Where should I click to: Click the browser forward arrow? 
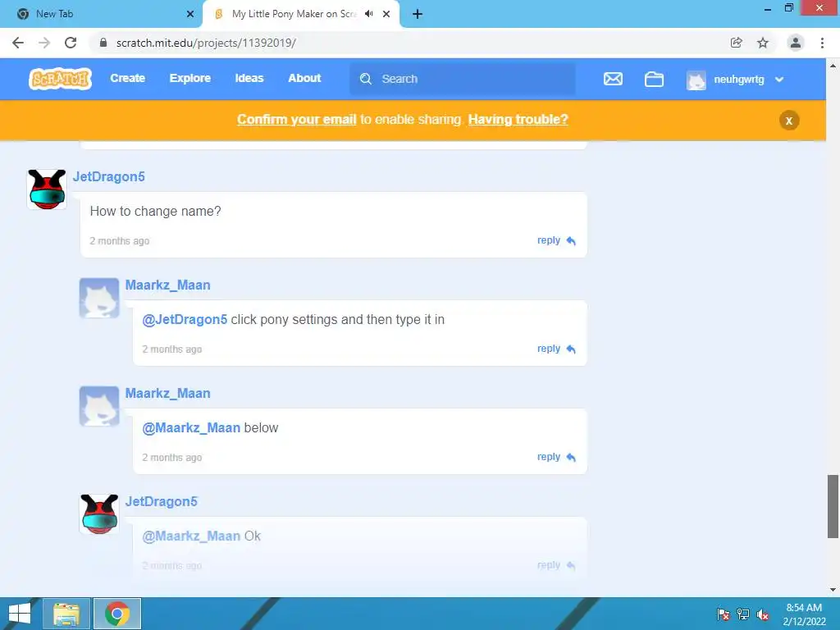[x=44, y=43]
